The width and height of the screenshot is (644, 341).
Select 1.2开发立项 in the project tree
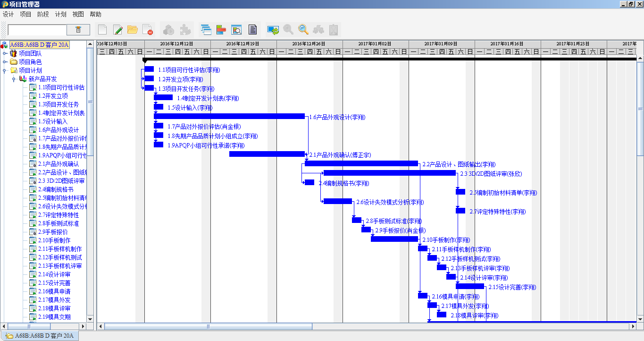[53, 96]
